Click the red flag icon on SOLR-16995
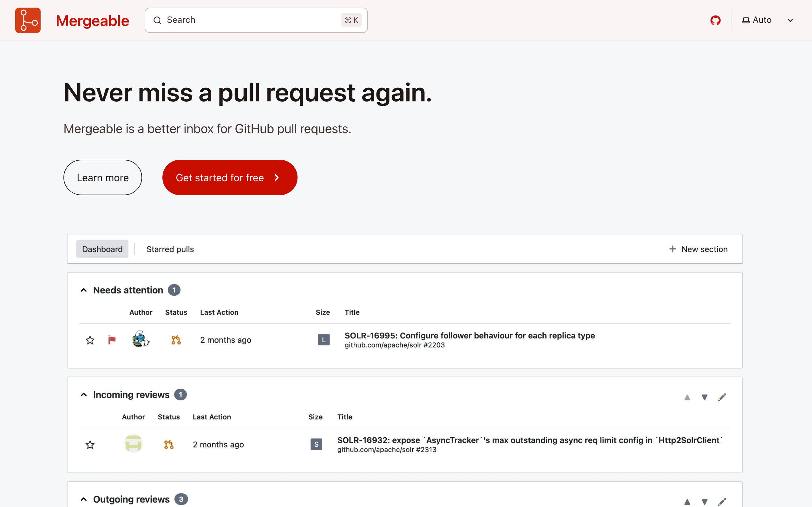812x507 pixels. 112,340
